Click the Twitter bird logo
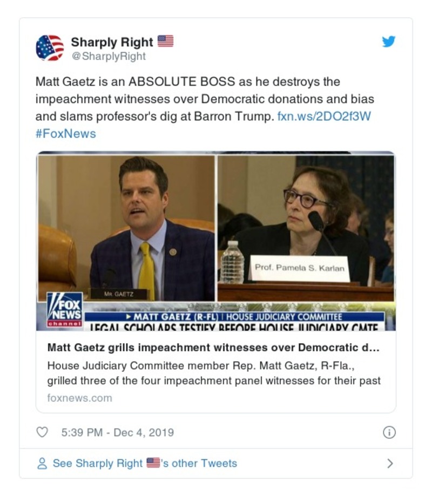This screenshot has height=504, width=432. click(389, 42)
